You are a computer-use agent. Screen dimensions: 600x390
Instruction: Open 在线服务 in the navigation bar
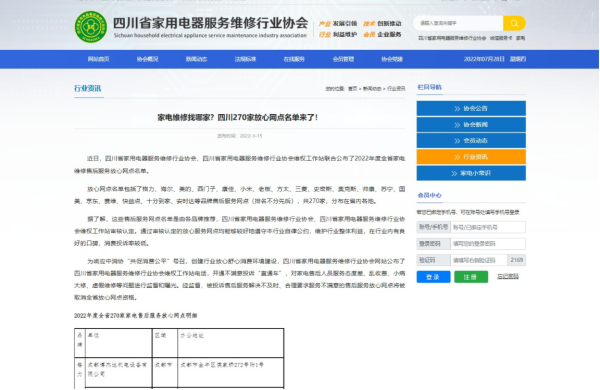click(x=294, y=59)
